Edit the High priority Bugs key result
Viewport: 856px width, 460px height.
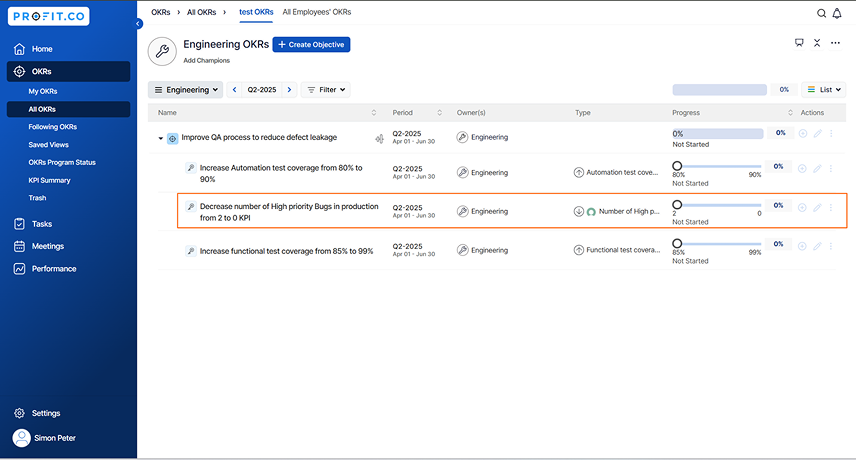click(817, 207)
